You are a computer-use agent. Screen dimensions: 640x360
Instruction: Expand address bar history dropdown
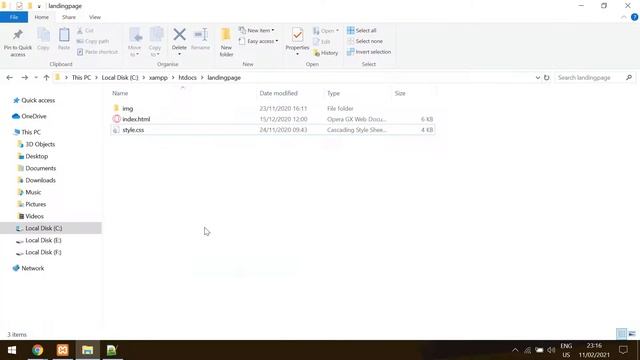click(538, 78)
